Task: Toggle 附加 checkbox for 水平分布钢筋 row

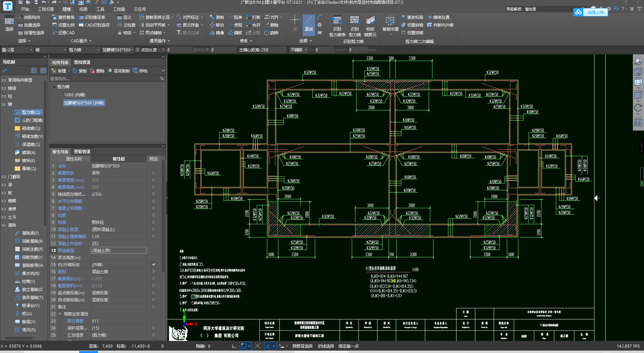Action: [x=154, y=201]
